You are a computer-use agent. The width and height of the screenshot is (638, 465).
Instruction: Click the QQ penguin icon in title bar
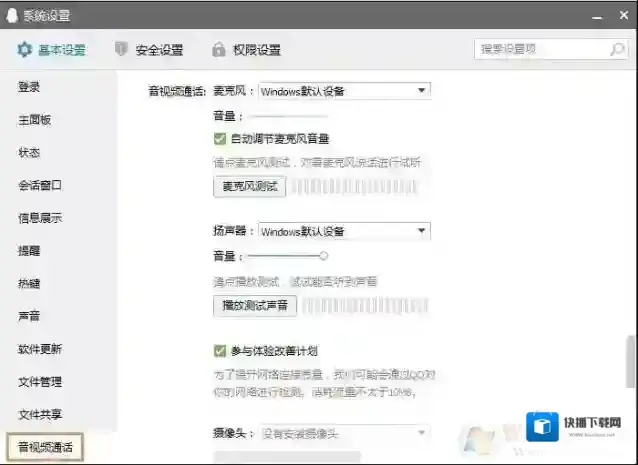12,15
